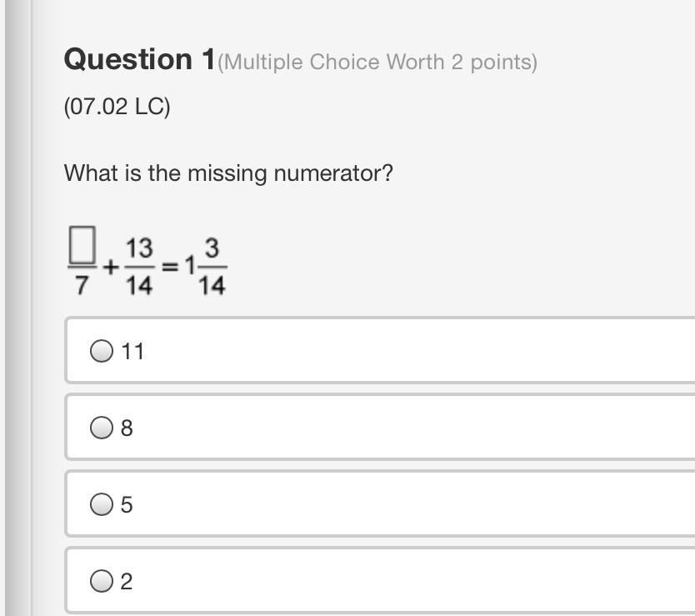The image size is (695, 616).
Task: Click the What is the missing numerator prompt
Action: (228, 173)
